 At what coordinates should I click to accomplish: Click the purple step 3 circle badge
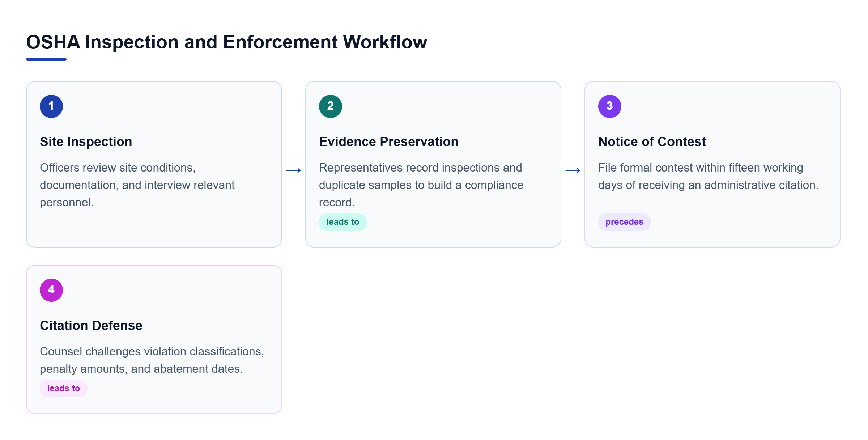click(610, 106)
